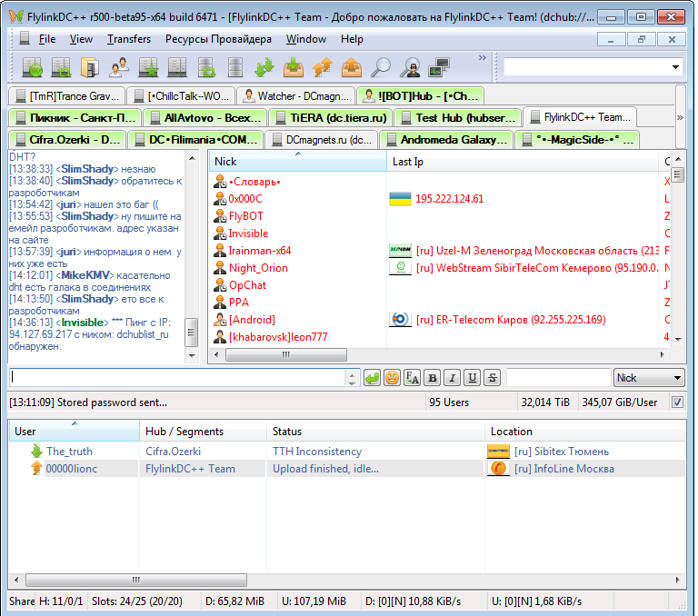Switch to Andromeda Galaxy tab
This screenshot has height=616, width=698.
(446, 139)
